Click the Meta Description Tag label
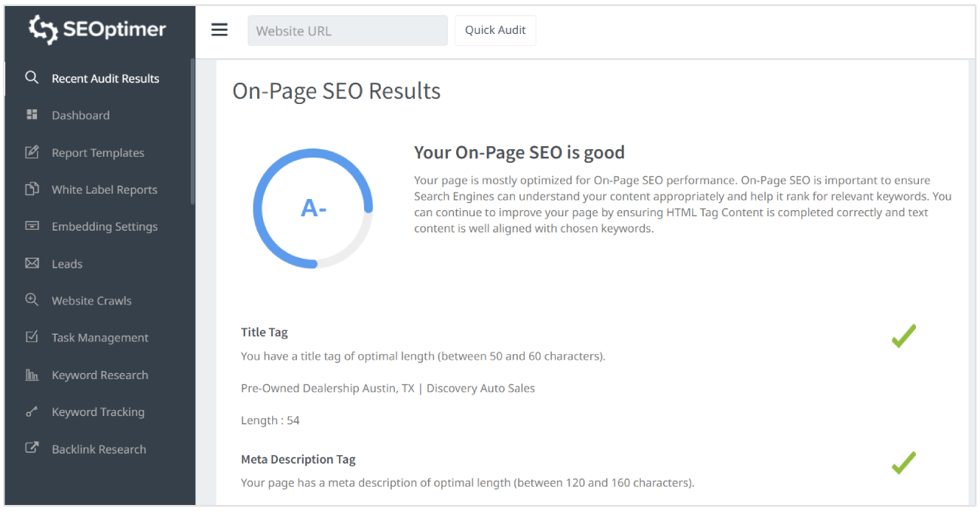The width and height of the screenshot is (980, 511). coord(299,459)
